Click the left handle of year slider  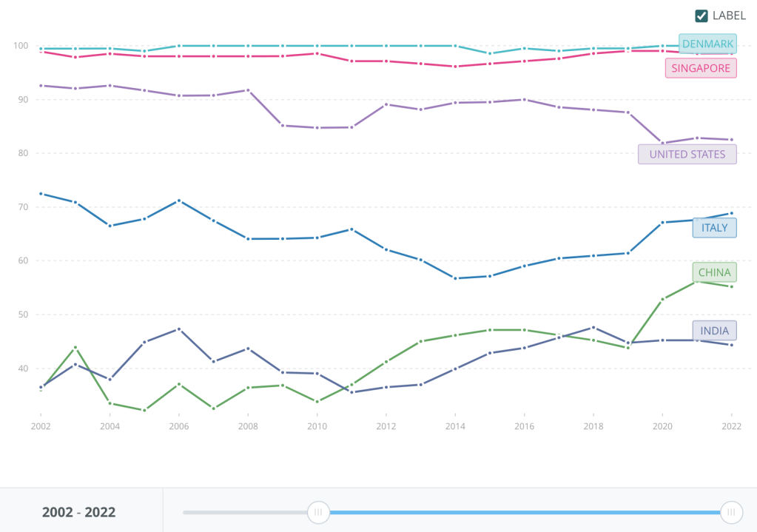(318, 512)
